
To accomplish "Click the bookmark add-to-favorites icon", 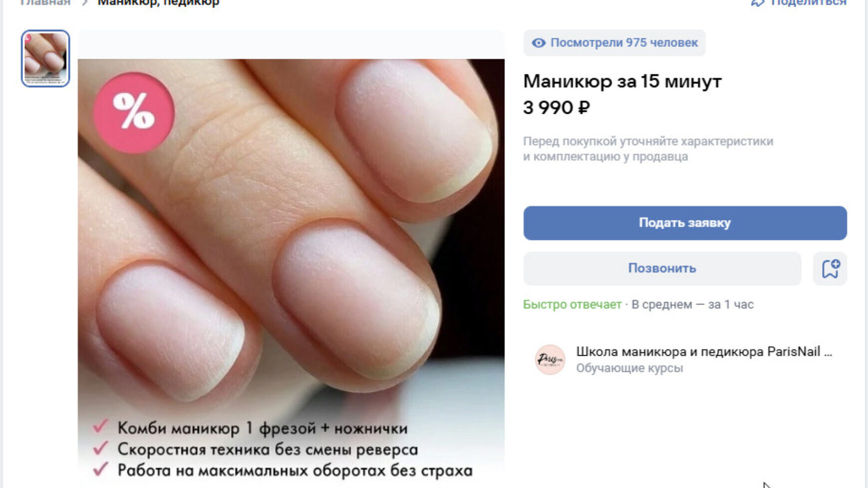I will (x=830, y=268).
